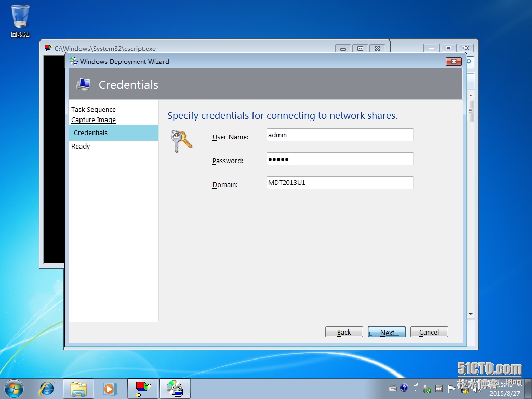Click the User Name input field
The image size is (532, 399).
tap(340, 135)
